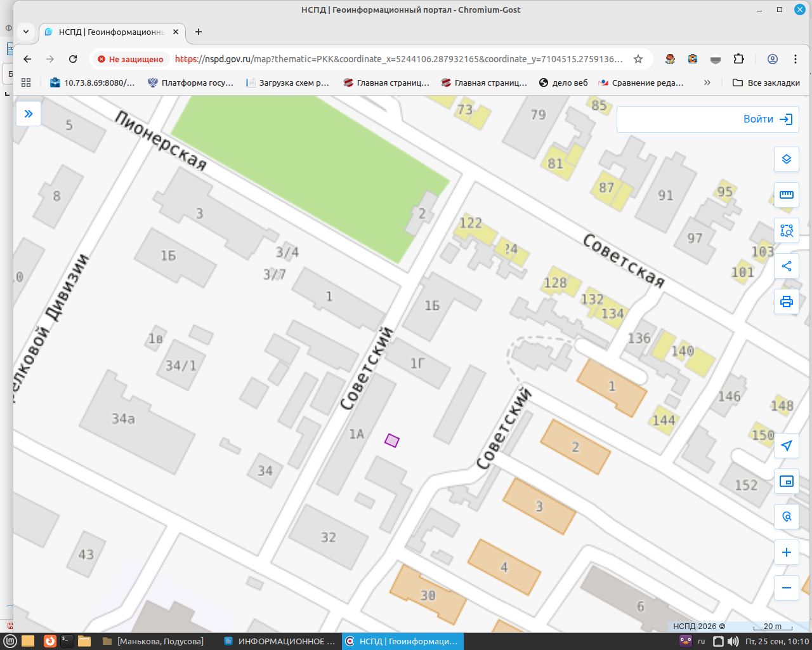The height and width of the screenshot is (650, 812).
Task: Select the ruler measurement tool
Action: point(787,195)
